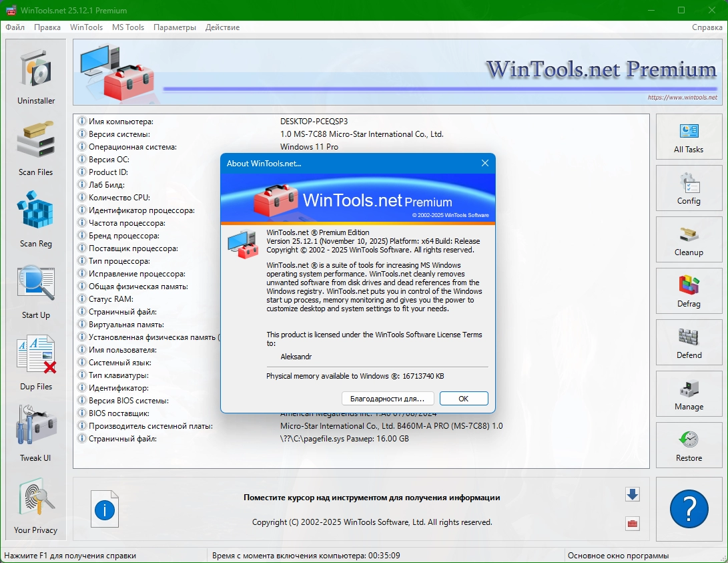
Task: Click the info icon beside BIOS поставщик
Action: [x=81, y=413]
